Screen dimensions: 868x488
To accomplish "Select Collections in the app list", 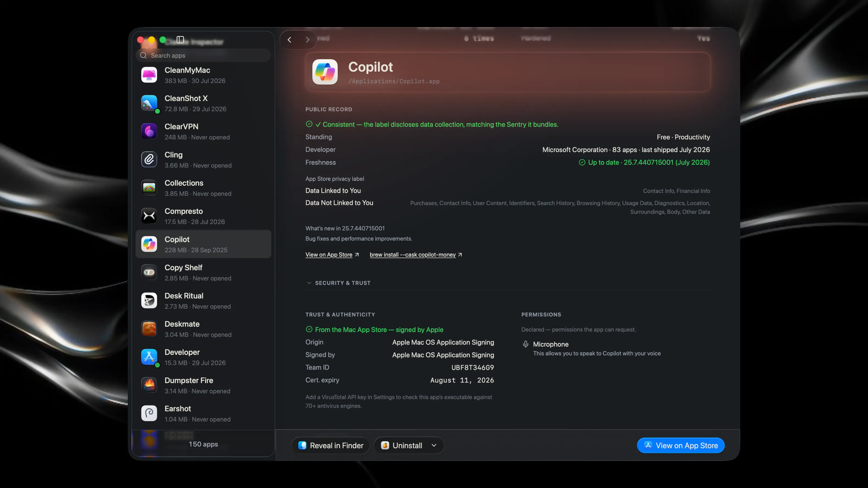I will coord(203,188).
